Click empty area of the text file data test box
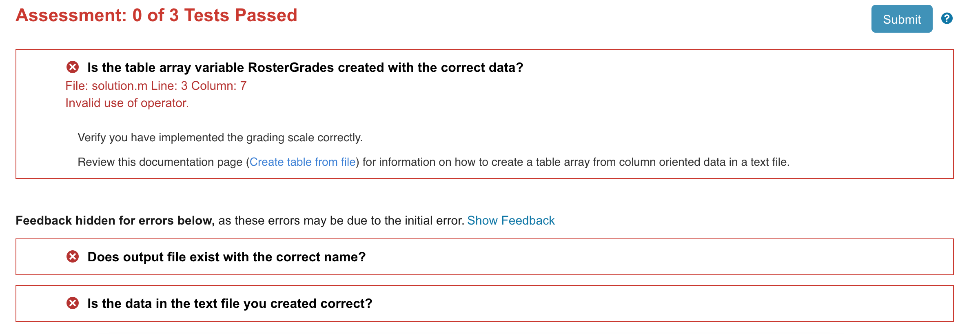This screenshot has height=334, width=980. (x=653, y=303)
